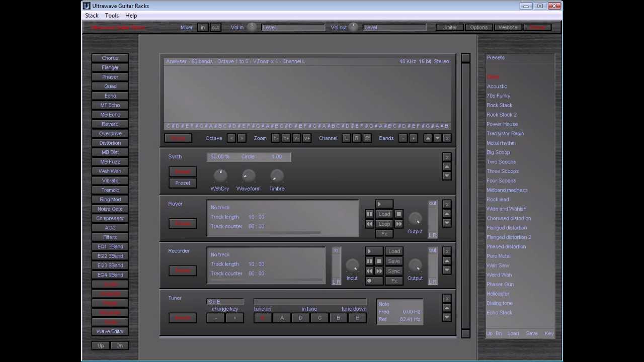Toggle the Player Loop mode

(384, 224)
